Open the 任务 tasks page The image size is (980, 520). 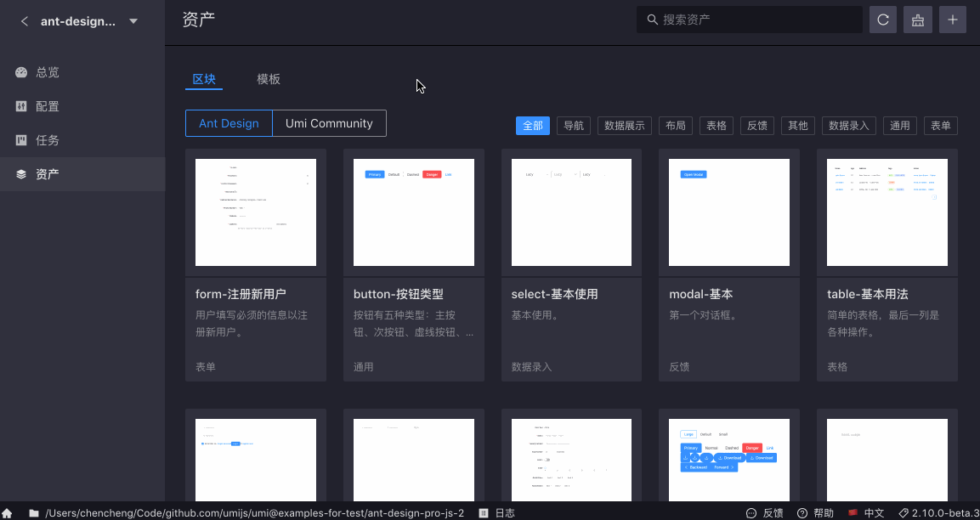click(82, 140)
